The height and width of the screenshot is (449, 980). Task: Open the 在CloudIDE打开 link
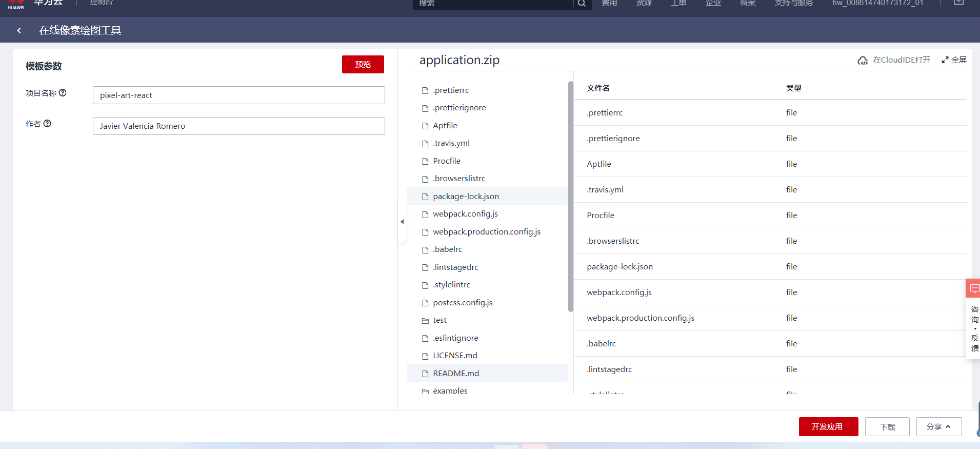[902, 60]
